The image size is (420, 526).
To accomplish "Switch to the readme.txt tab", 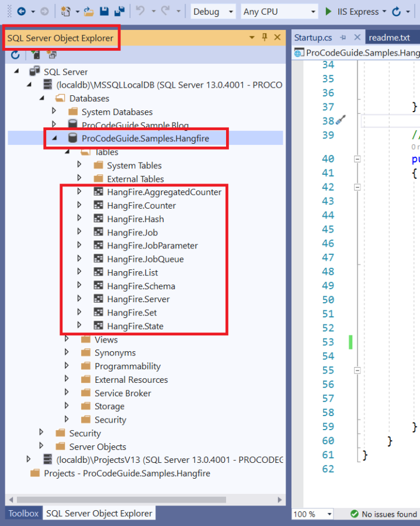I will [x=390, y=37].
